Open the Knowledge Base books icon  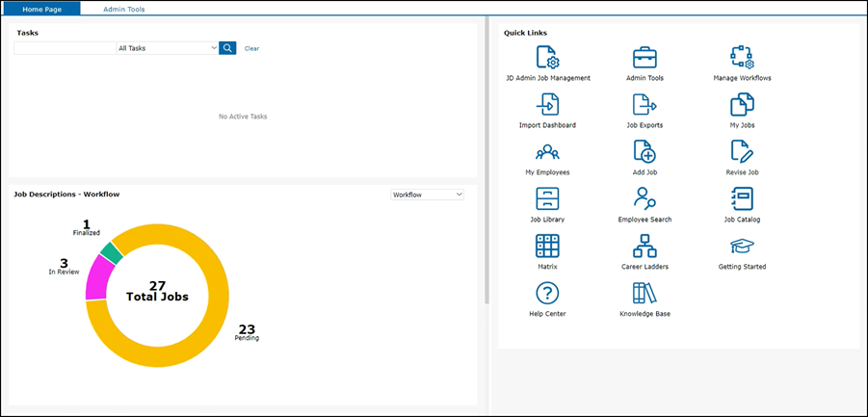[644, 293]
